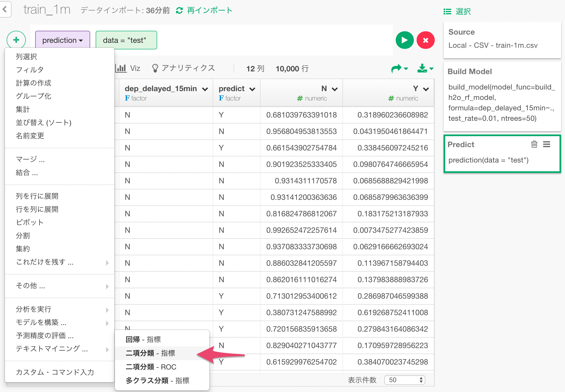Viewport: 565px width, 392px height.
Task: Delete the Predict step via trash icon
Action: (534, 144)
